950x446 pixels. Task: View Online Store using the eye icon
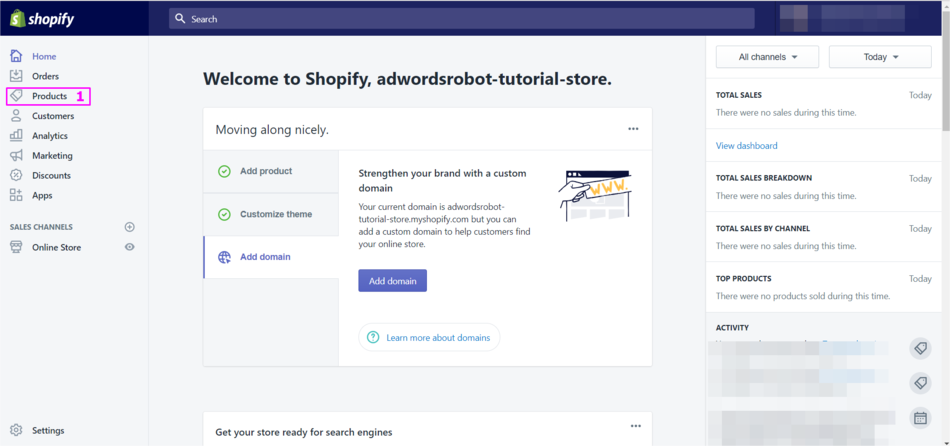[129, 247]
